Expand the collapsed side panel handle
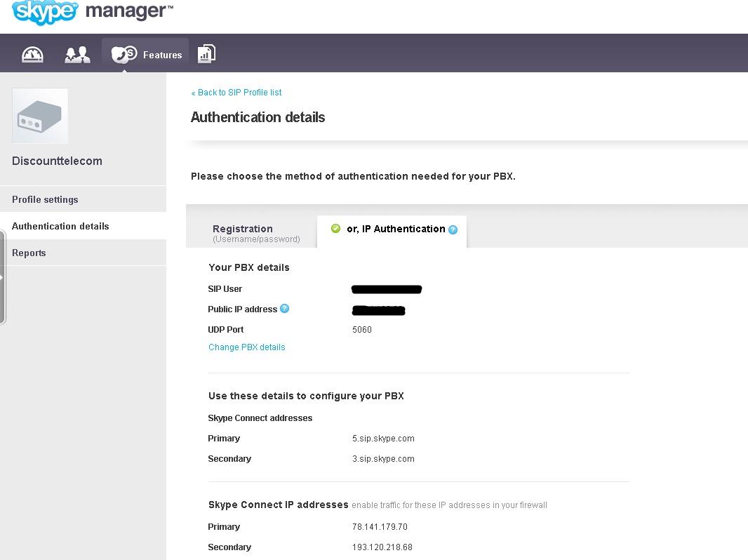Viewport: 748px width, 560px height. click(2, 277)
